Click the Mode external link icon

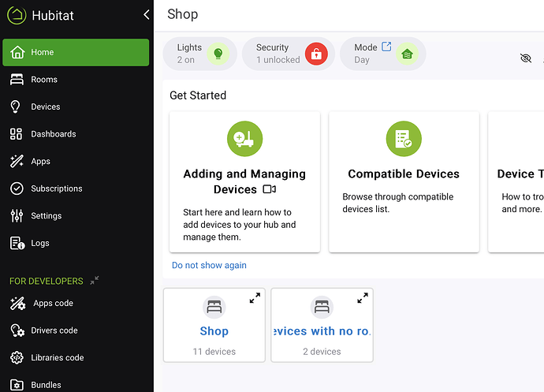(386, 47)
